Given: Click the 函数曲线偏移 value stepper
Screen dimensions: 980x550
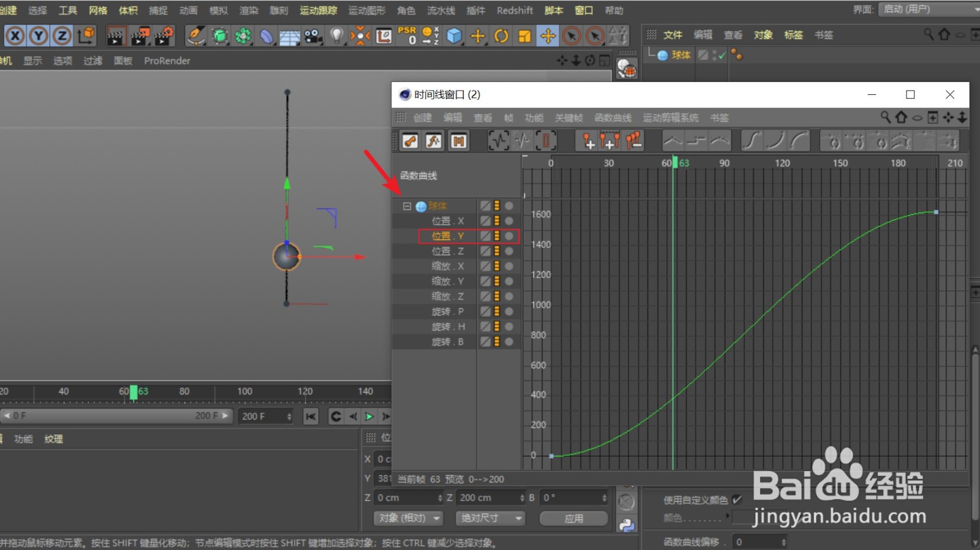Looking at the screenshot, I should coord(784,542).
